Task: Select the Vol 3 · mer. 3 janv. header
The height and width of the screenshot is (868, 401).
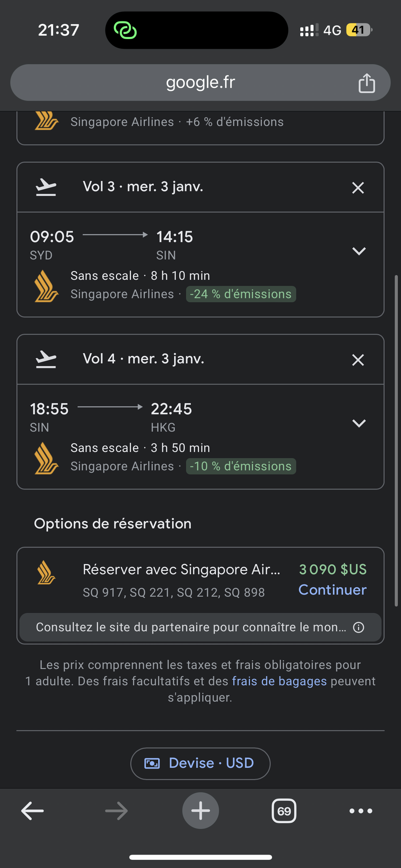Action: pyautogui.click(x=143, y=187)
